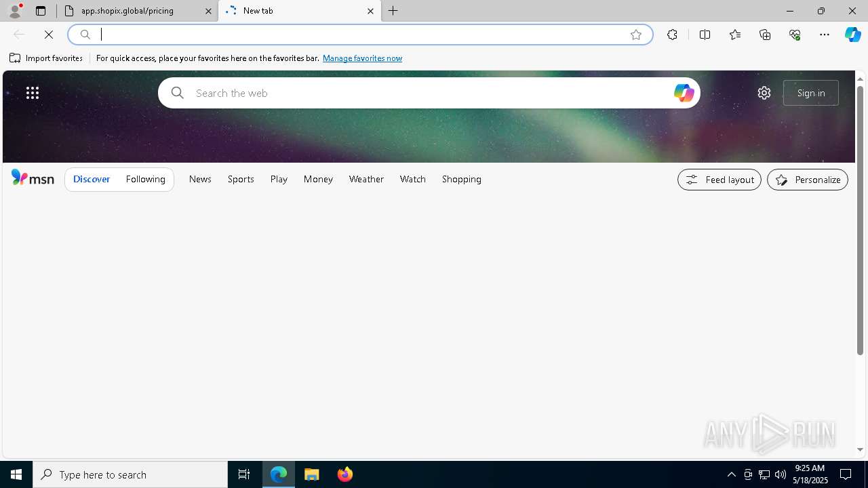Click the taskbar search box
868x488 pixels.
pyautogui.click(x=130, y=474)
